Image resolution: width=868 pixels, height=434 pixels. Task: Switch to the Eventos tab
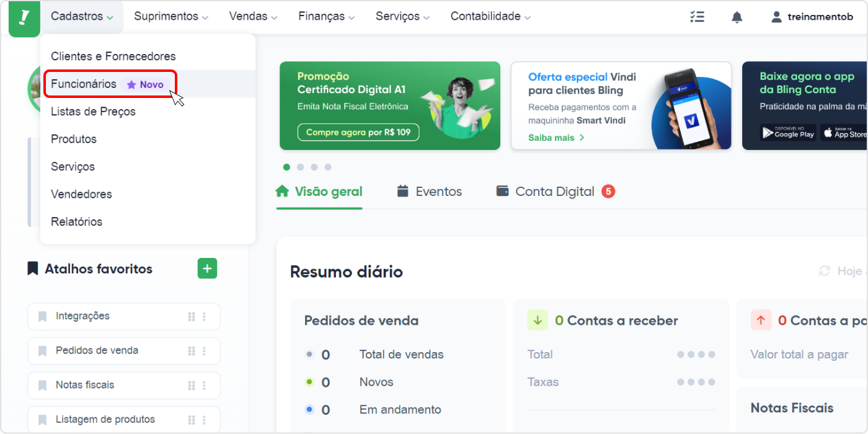pos(430,192)
